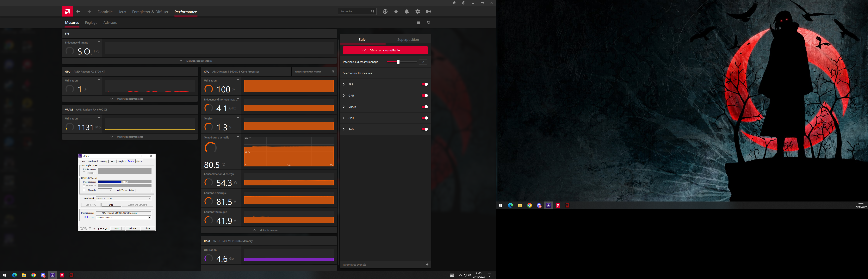
Task: Click the AMD logo home icon
Action: tap(67, 11)
